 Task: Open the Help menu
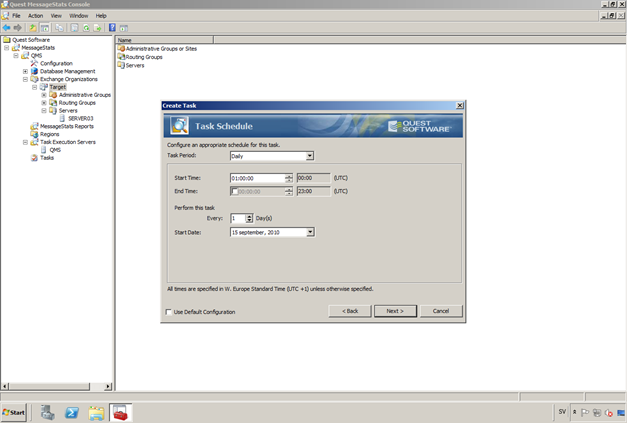click(101, 16)
